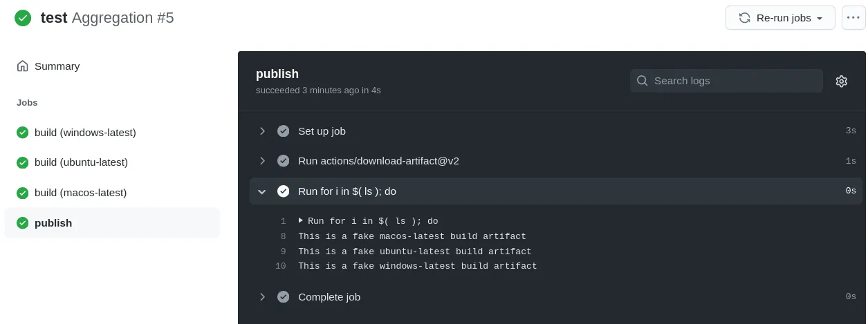The height and width of the screenshot is (324, 868).
Task: Click the check icon for build (windows-latest)
Action: [x=23, y=133]
